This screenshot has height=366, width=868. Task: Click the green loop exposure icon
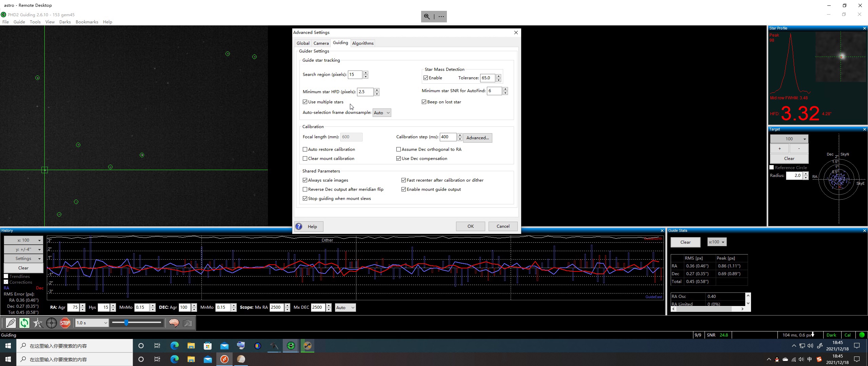pyautogui.click(x=24, y=323)
